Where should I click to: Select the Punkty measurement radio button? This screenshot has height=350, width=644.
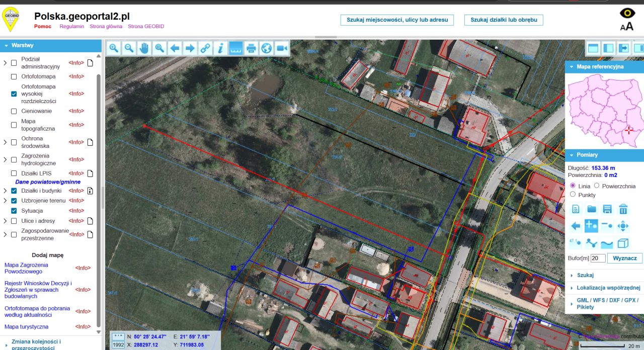pyautogui.click(x=573, y=195)
